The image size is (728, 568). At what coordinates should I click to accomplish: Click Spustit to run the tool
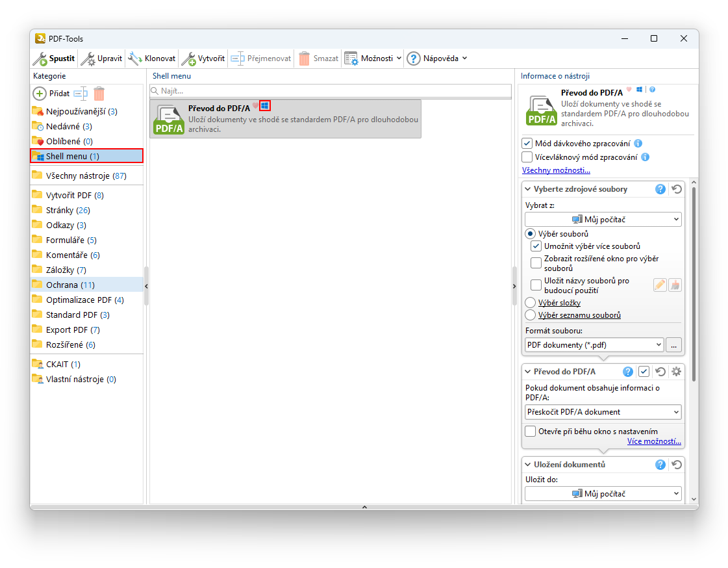54,58
